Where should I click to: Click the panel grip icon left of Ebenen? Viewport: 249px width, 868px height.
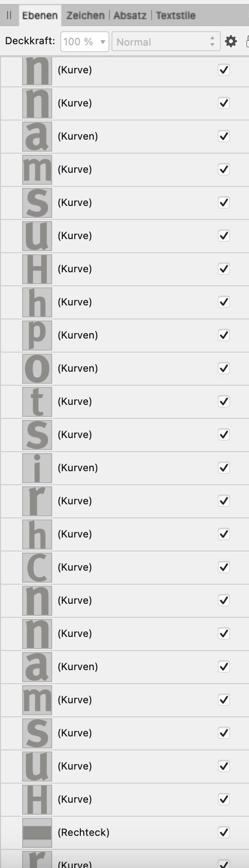(x=9, y=15)
